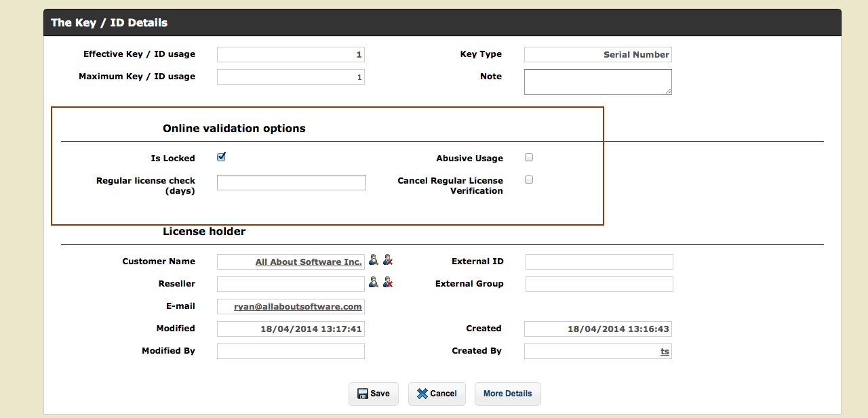This screenshot has height=418, width=868.
Task: Select the External ID input field
Action: pos(599,262)
